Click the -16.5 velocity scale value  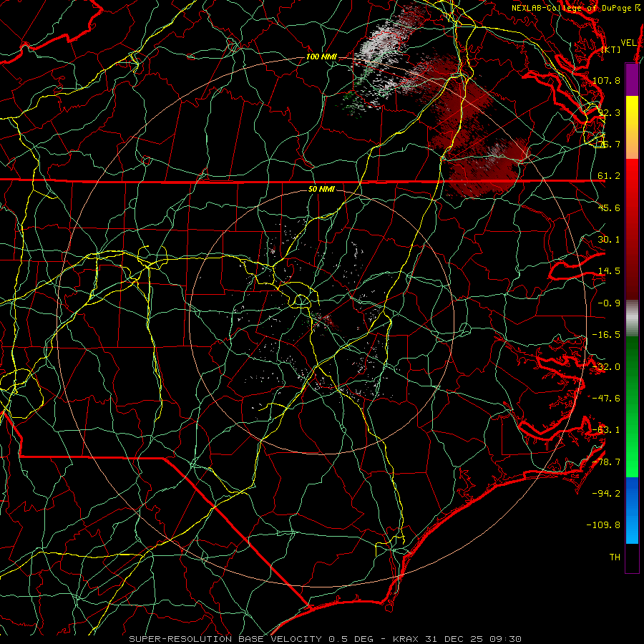coord(606,334)
